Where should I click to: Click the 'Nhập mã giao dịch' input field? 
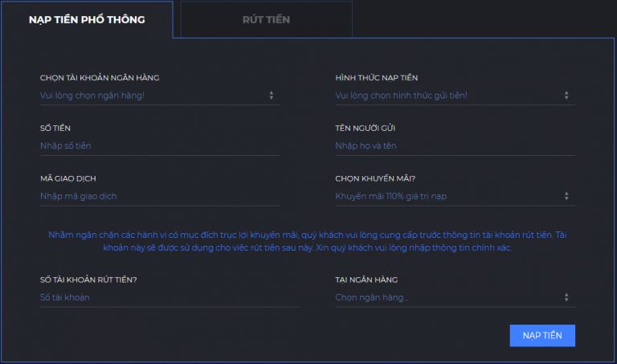tap(159, 195)
